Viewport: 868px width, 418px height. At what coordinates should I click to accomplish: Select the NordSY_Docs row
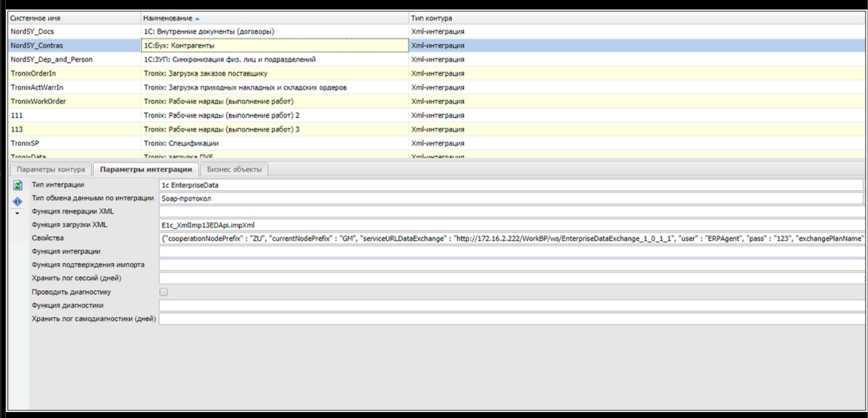pos(32,31)
